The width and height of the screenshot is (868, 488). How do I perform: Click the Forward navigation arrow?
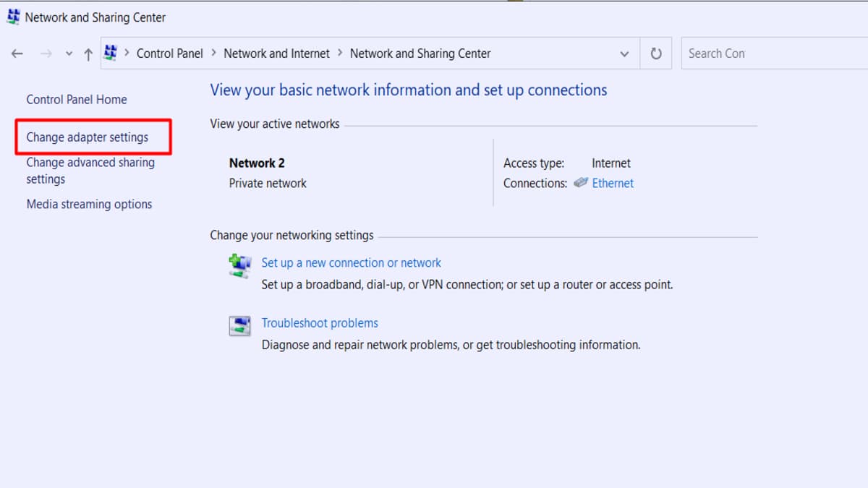coord(46,53)
